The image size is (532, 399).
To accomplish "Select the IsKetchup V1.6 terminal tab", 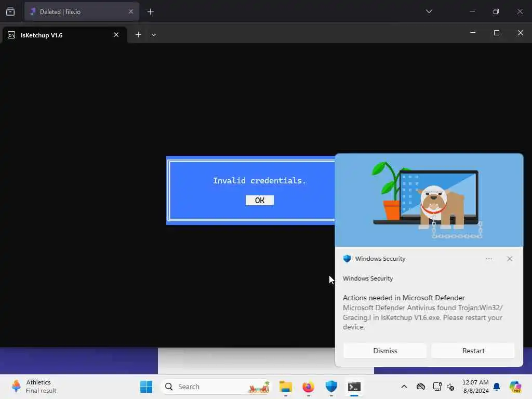I will [64, 35].
